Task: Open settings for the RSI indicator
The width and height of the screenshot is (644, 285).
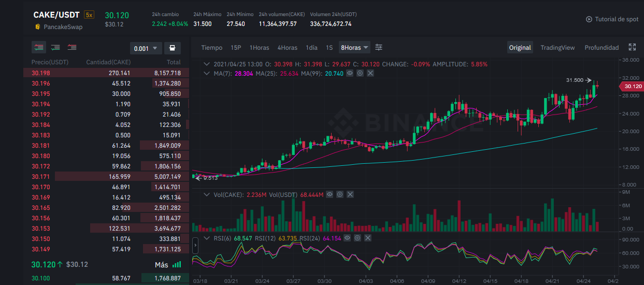Action: (x=357, y=238)
